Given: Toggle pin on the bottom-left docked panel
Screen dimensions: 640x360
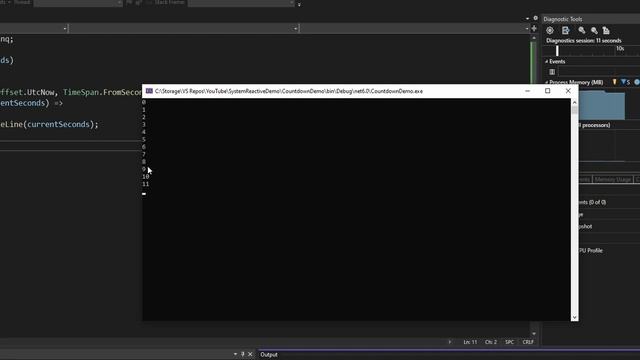Looking at the screenshot, I should click(242, 354).
